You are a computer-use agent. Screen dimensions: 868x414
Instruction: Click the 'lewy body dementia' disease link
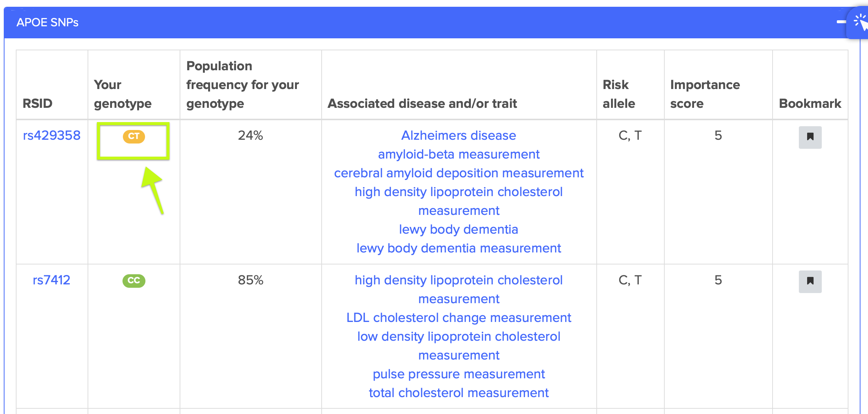(458, 229)
